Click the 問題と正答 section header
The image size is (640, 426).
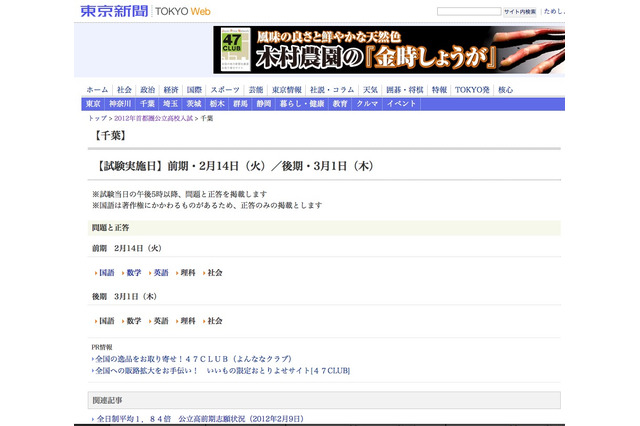pos(324,228)
